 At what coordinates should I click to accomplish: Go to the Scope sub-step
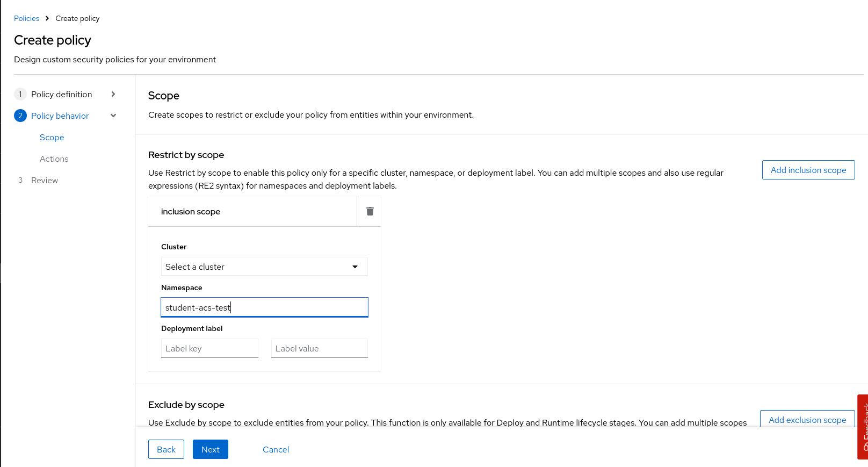52,138
